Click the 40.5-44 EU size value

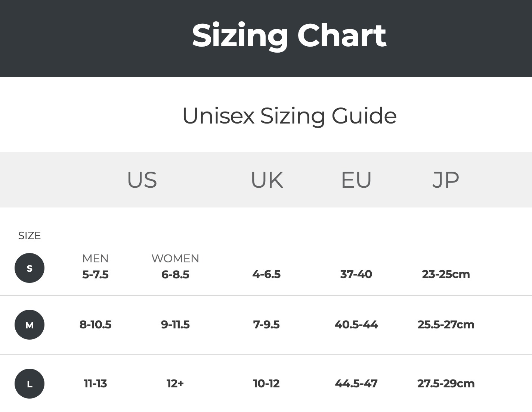click(x=356, y=325)
